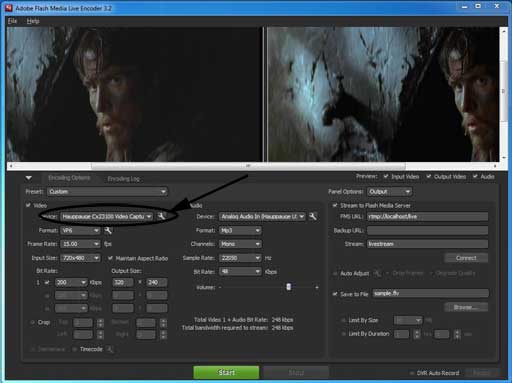Toggle the Video encoding checkbox
This screenshot has height=383, width=512.
click(28, 205)
